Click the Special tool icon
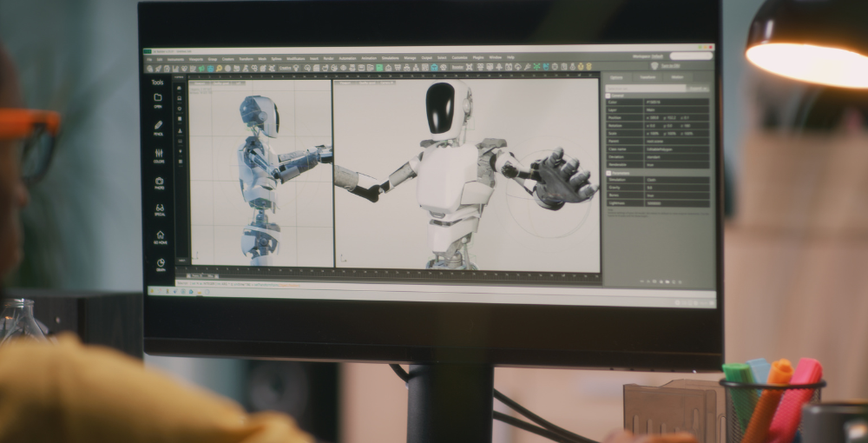The height and width of the screenshot is (443, 868). [x=160, y=208]
